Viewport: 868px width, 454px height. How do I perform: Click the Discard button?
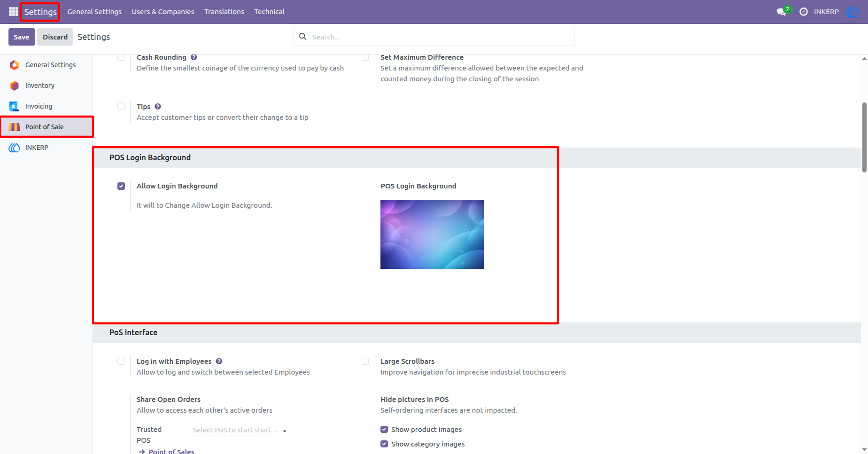point(55,37)
